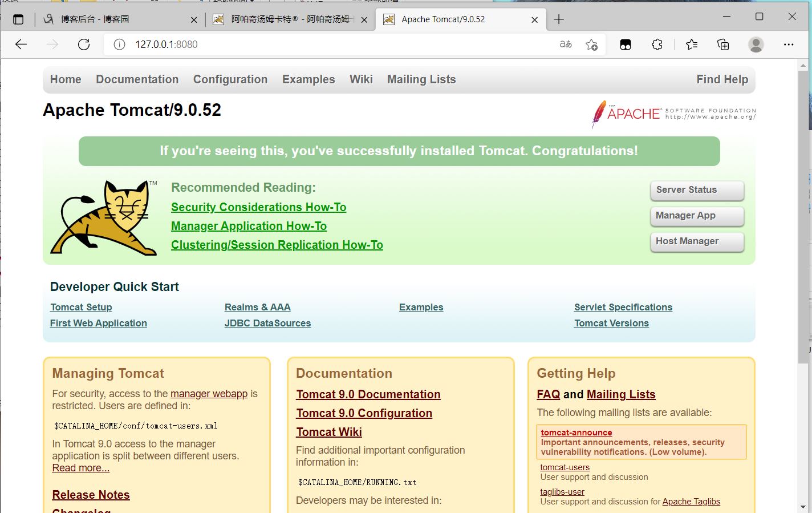
Task: Open the Favorites list icon
Action: click(x=692, y=45)
